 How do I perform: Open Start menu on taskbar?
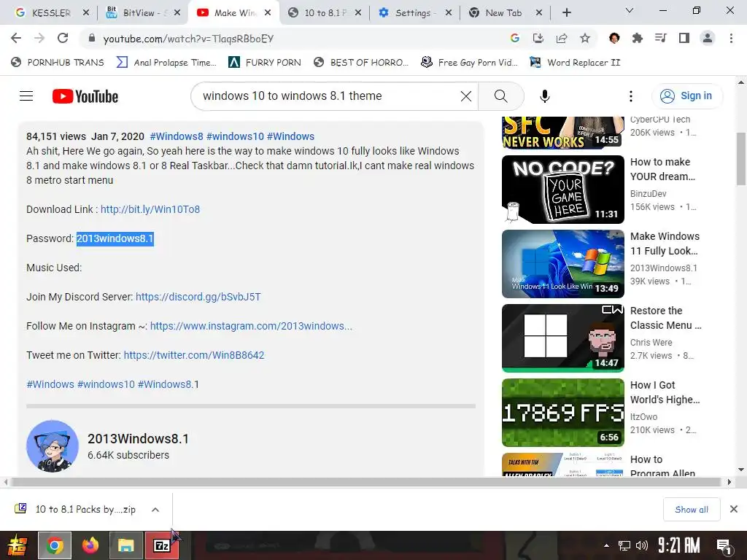pyautogui.click(x=17, y=545)
